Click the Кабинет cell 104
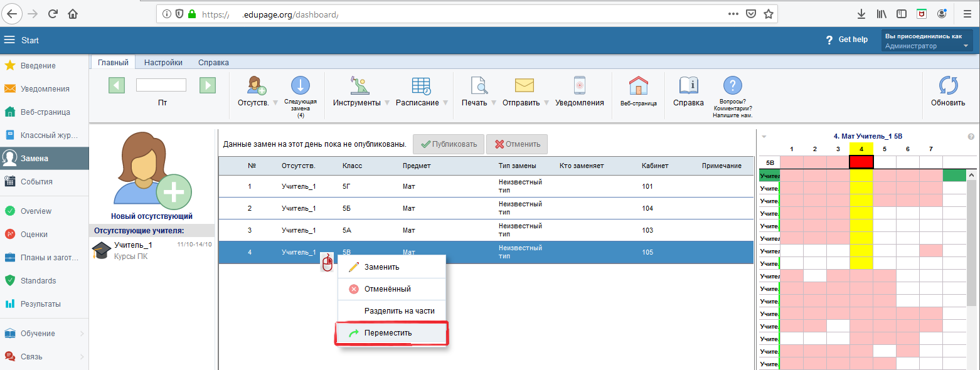 pyautogui.click(x=648, y=208)
